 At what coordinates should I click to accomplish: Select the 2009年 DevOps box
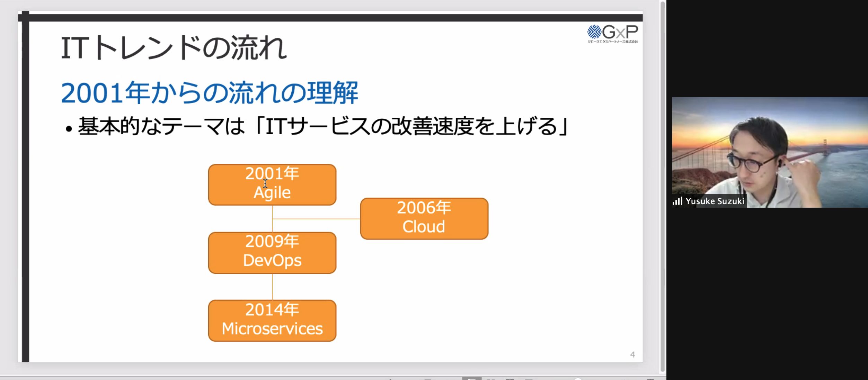[272, 252]
